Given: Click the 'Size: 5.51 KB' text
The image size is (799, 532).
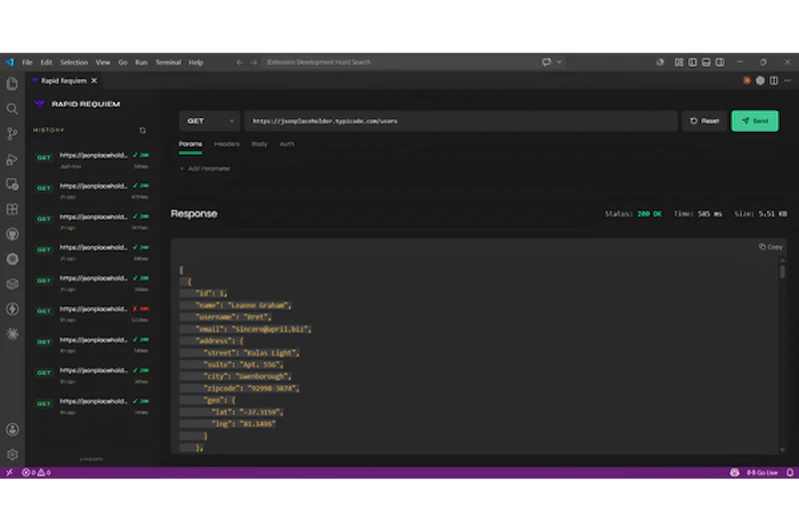Looking at the screenshot, I should click(x=760, y=214).
